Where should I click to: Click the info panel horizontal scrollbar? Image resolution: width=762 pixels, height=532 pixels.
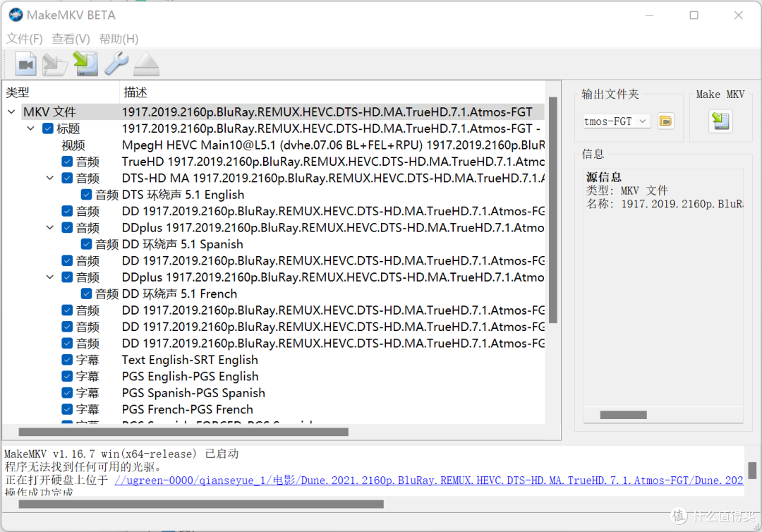click(x=624, y=415)
